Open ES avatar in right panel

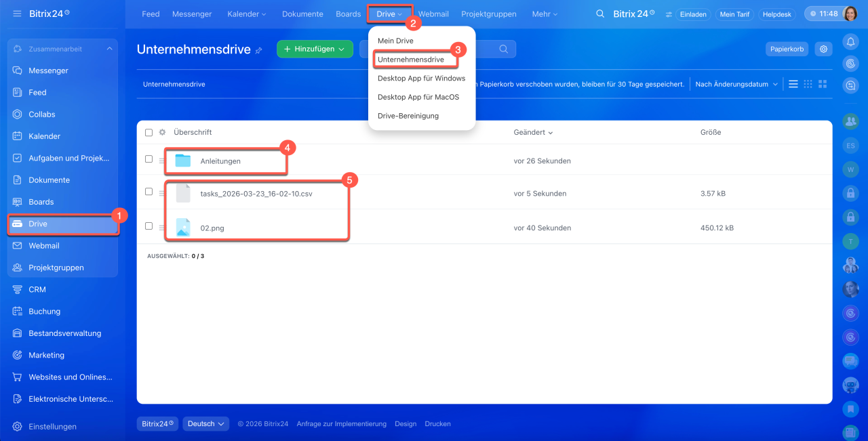[850, 146]
